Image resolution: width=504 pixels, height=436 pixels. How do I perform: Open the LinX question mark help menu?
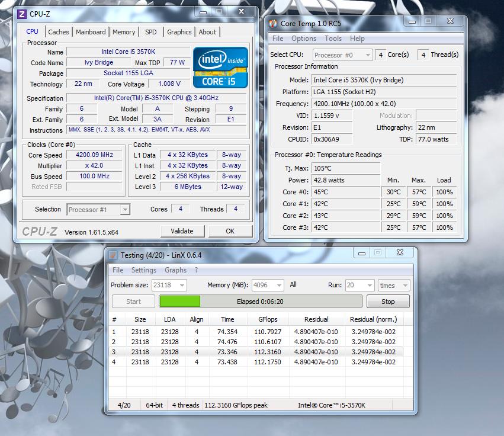pyautogui.click(x=197, y=270)
